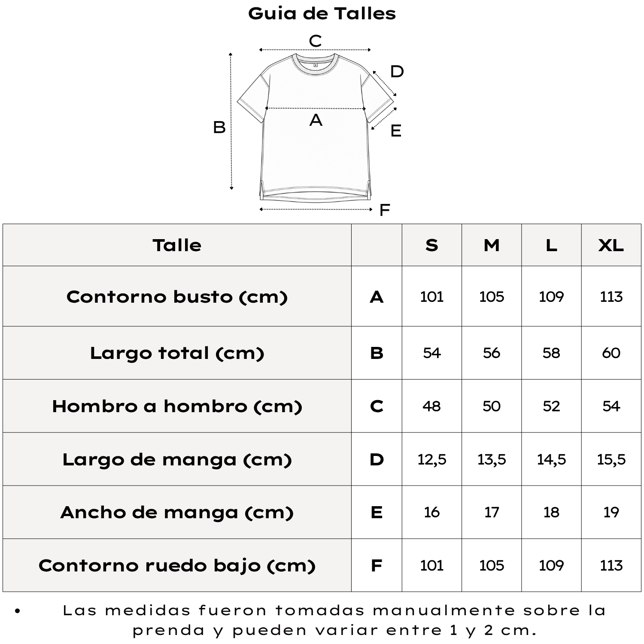Click the 'Largo total (cm)' row label
The height and width of the screenshot is (644, 644).
coord(177,353)
